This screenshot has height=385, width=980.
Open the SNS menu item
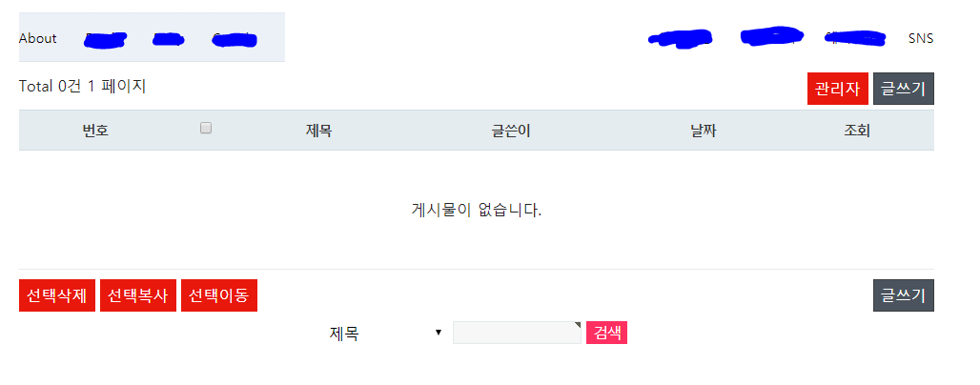click(921, 38)
